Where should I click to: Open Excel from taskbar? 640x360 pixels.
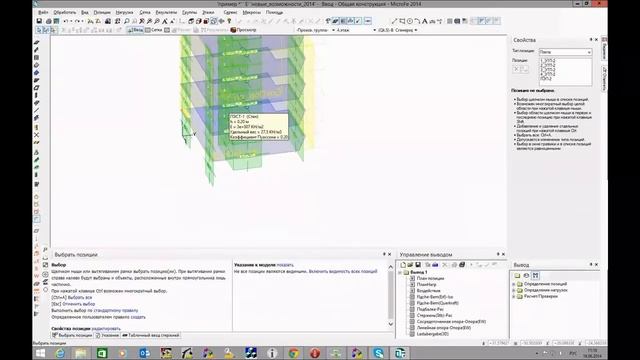(102, 353)
